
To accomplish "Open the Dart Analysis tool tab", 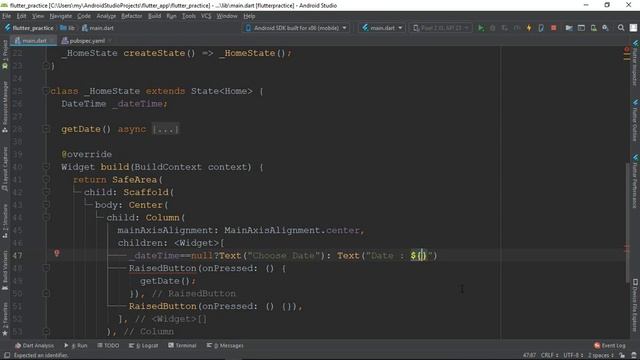I will pyautogui.click(x=34, y=345).
